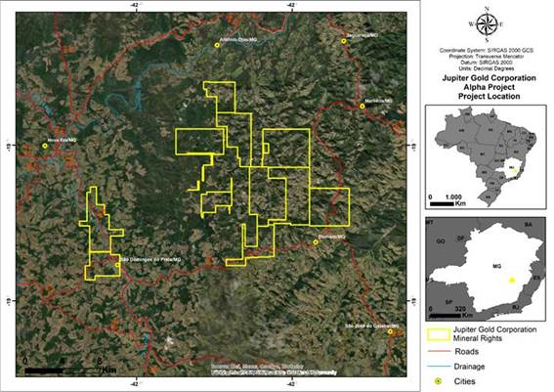Select Antônio Dias/MG city marker

tap(217, 45)
